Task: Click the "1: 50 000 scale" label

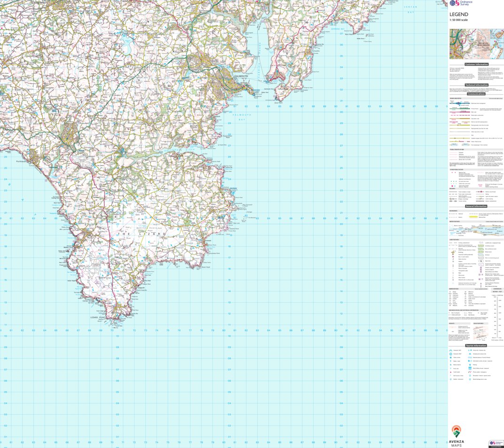Action: click(x=459, y=20)
